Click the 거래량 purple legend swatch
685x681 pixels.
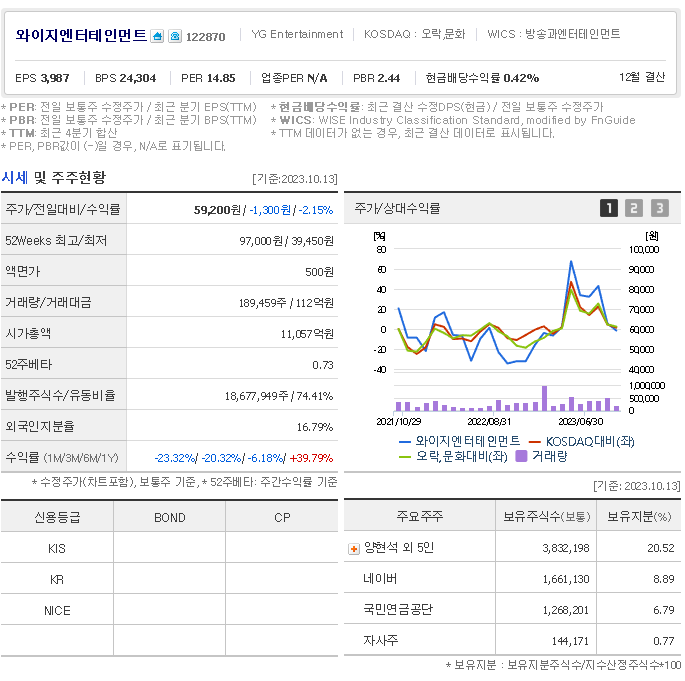521,456
